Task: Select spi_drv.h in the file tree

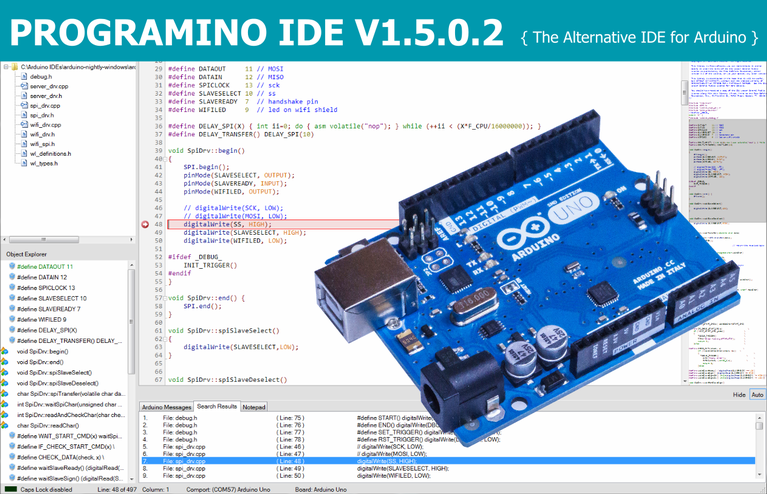Action: (x=42, y=115)
